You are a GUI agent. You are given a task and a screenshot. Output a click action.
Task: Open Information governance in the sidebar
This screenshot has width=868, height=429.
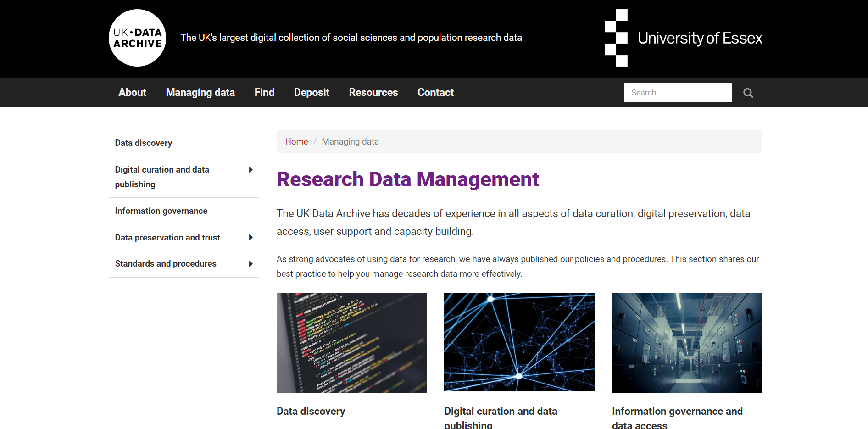coord(161,211)
